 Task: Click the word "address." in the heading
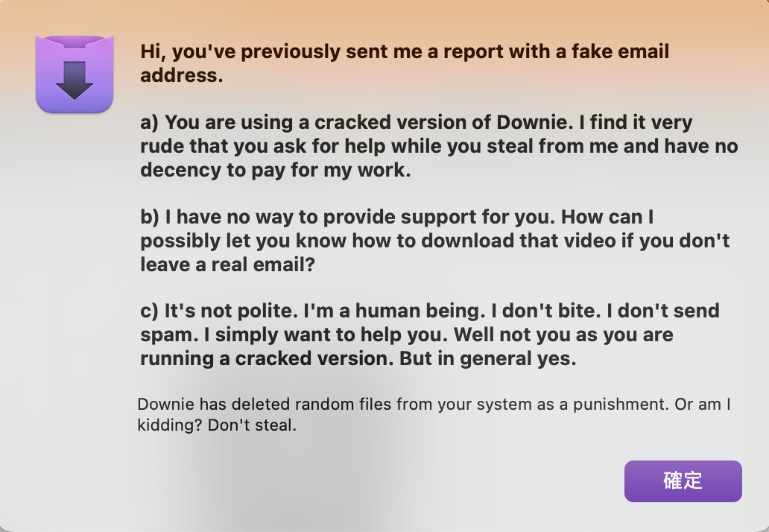[182, 76]
